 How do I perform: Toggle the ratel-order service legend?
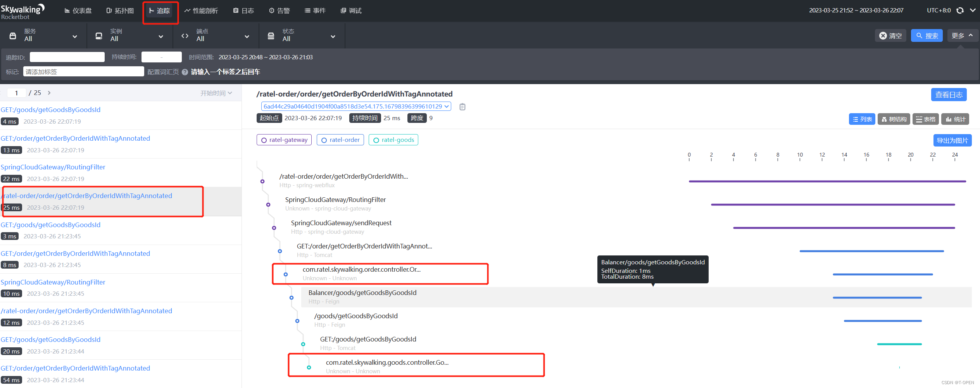340,140
